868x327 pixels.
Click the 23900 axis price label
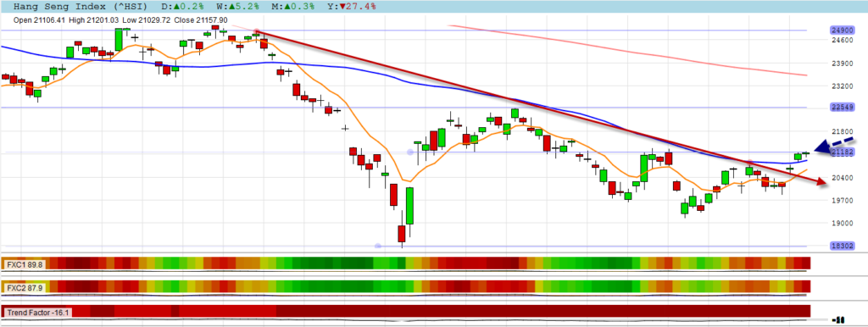842,64
